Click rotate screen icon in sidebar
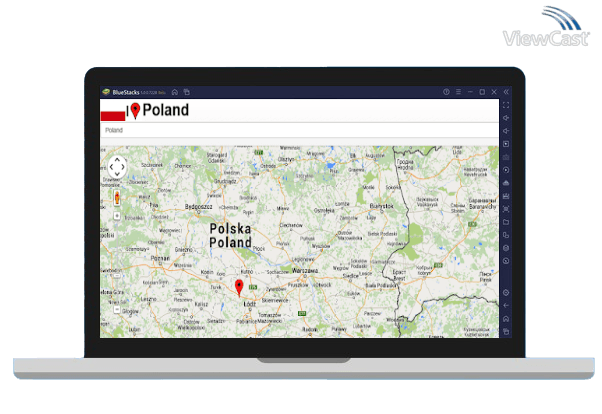602x414 pixels. click(x=506, y=235)
